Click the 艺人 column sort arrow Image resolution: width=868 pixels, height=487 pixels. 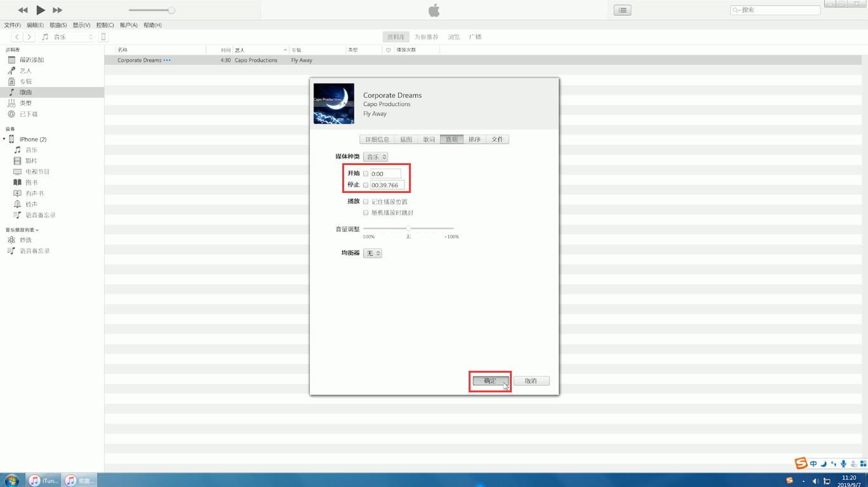pos(285,50)
